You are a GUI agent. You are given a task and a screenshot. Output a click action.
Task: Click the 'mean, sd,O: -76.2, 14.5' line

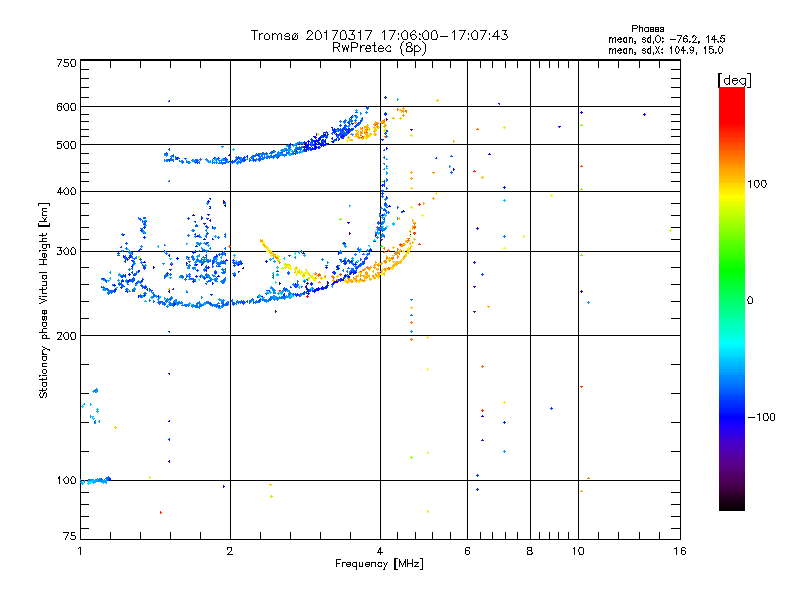[666, 39]
